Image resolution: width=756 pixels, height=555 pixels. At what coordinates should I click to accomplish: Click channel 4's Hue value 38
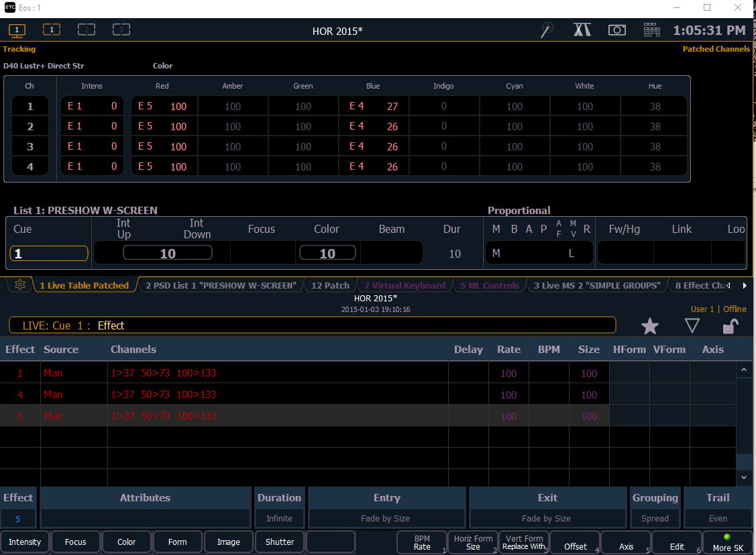(x=655, y=167)
